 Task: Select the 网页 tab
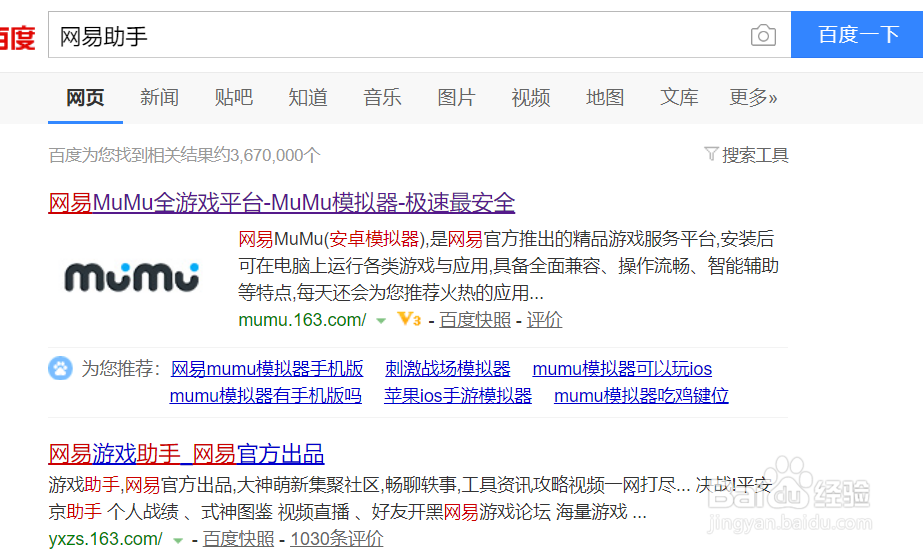(85, 98)
